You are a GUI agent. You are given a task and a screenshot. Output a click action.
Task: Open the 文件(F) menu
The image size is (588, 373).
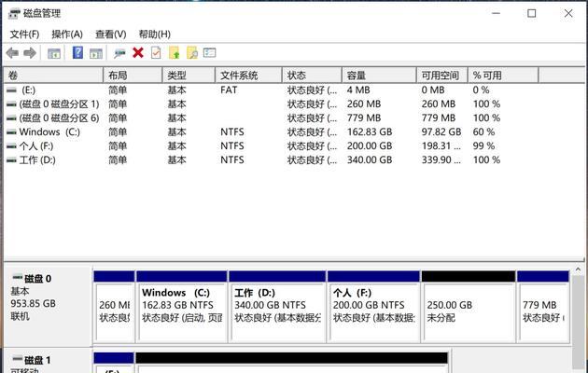[x=24, y=35]
